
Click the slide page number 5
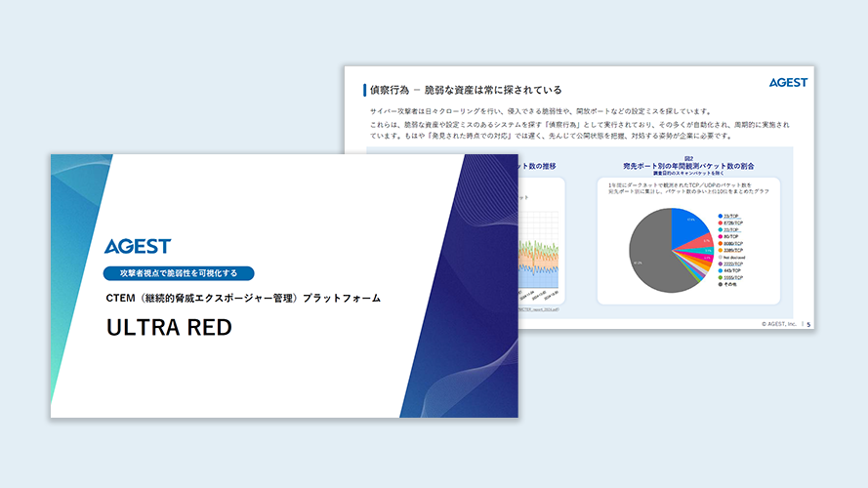[x=808, y=324]
